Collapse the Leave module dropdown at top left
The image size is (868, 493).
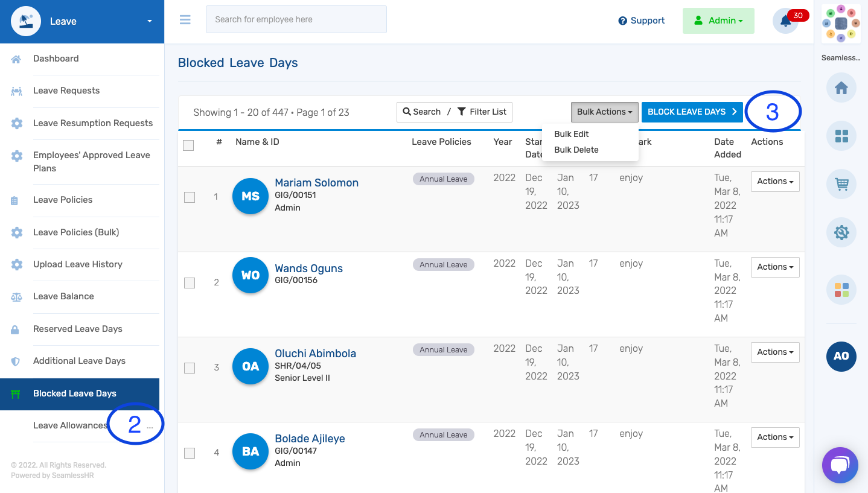tap(148, 20)
